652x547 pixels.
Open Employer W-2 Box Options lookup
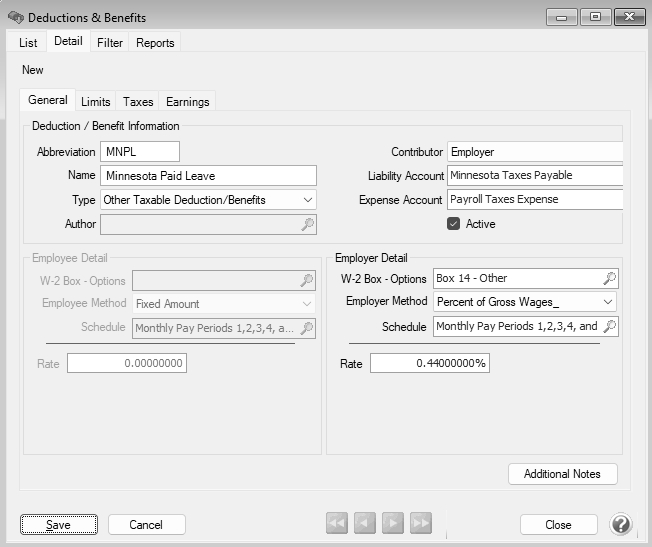610,279
